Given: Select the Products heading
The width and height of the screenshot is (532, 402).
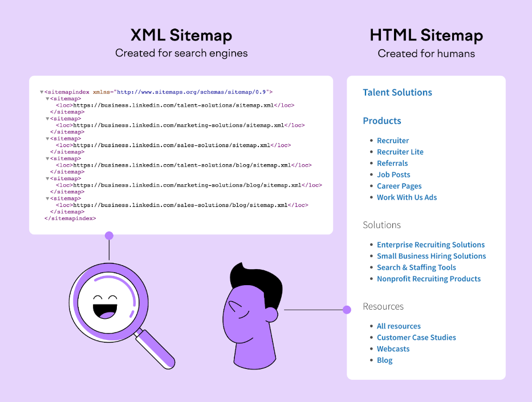Looking at the screenshot, I should [382, 121].
